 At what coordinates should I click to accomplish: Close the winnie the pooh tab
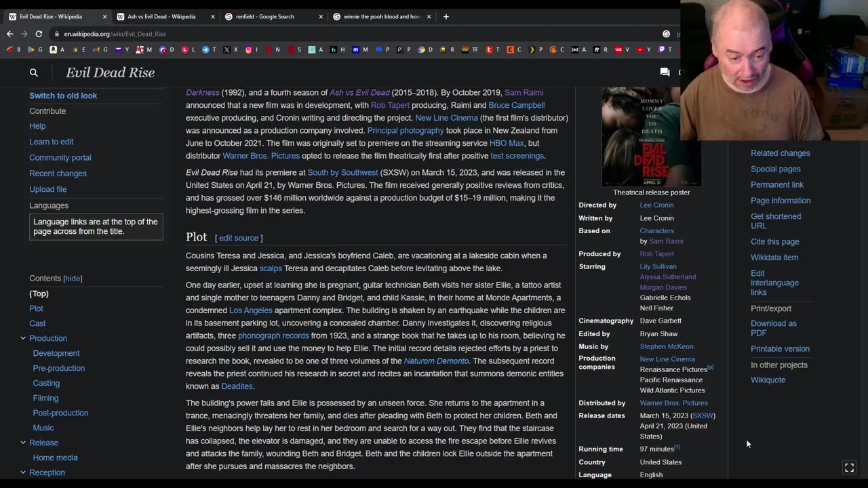tap(429, 16)
